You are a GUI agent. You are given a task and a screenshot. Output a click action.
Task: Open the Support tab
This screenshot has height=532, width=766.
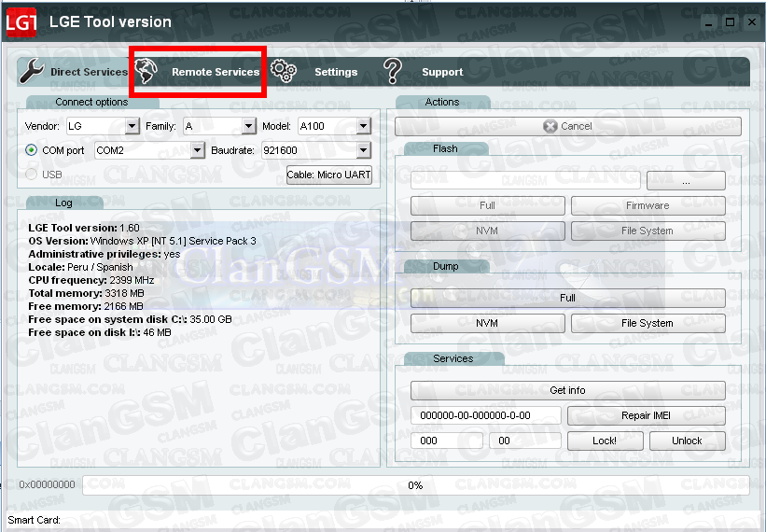(423, 72)
